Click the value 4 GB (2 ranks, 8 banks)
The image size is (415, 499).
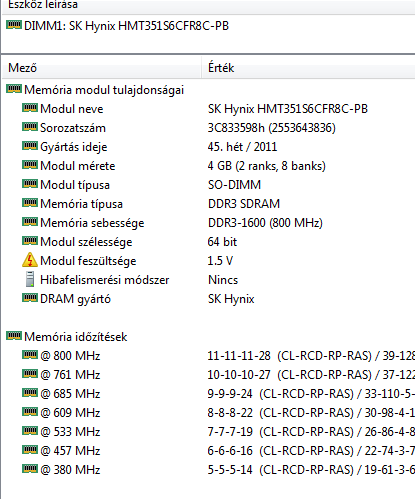(x=267, y=166)
